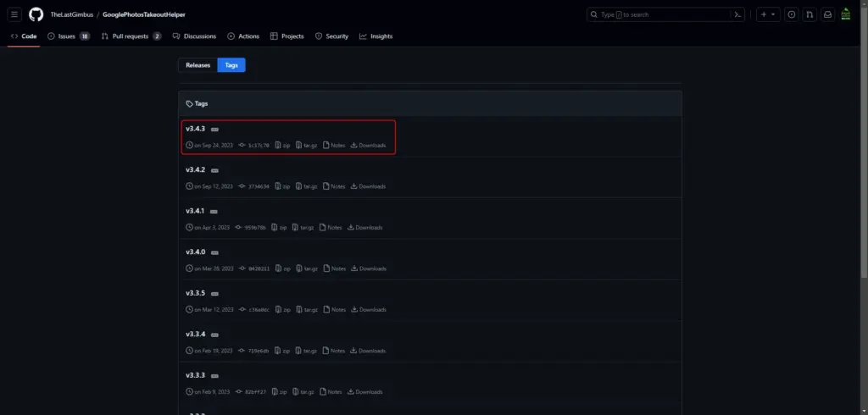
Task: Open Downloads for v3.3.5
Action: pos(369,310)
